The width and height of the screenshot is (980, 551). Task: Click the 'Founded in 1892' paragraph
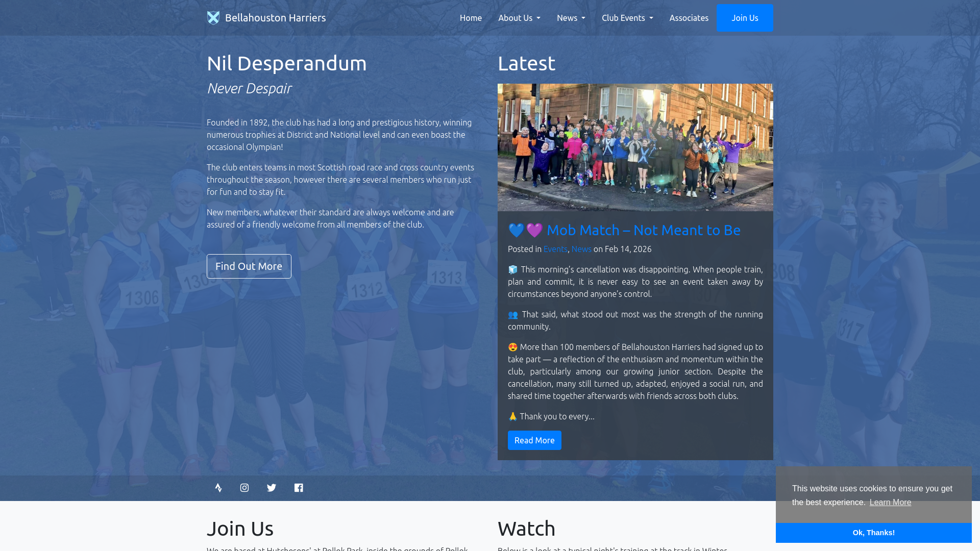(x=340, y=135)
